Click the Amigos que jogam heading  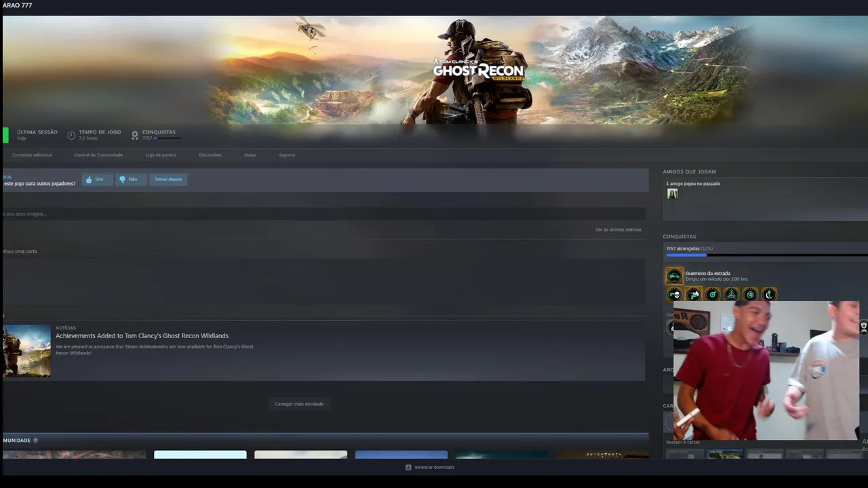click(x=689, y=171)
